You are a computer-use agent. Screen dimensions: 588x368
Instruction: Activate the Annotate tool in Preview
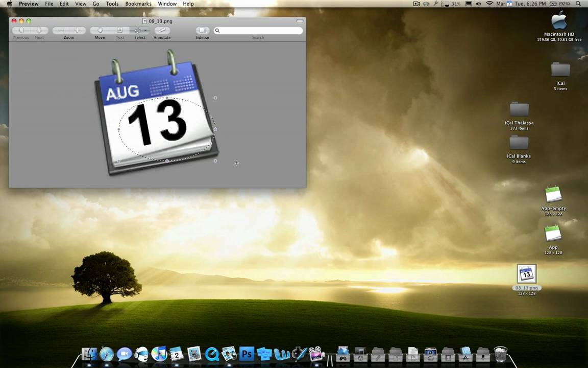(x=162, y=30)
